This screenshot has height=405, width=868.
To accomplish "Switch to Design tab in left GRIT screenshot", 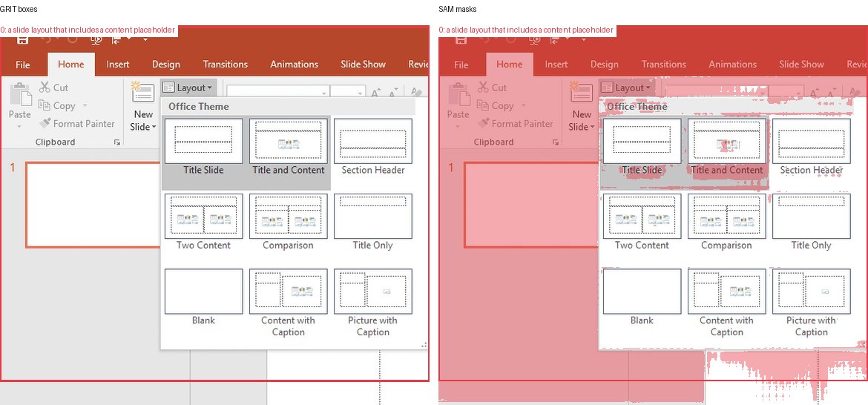I will [x=166, y=65].
